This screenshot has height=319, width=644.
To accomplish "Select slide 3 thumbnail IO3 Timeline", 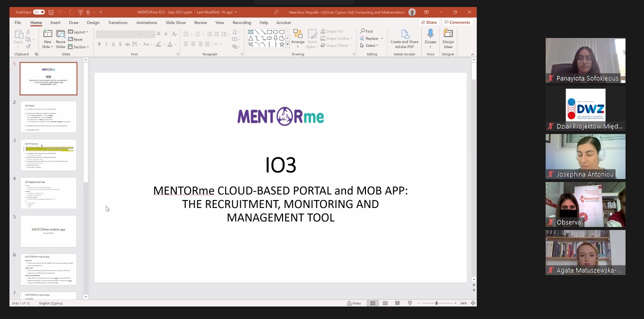I will coord(48,155).
